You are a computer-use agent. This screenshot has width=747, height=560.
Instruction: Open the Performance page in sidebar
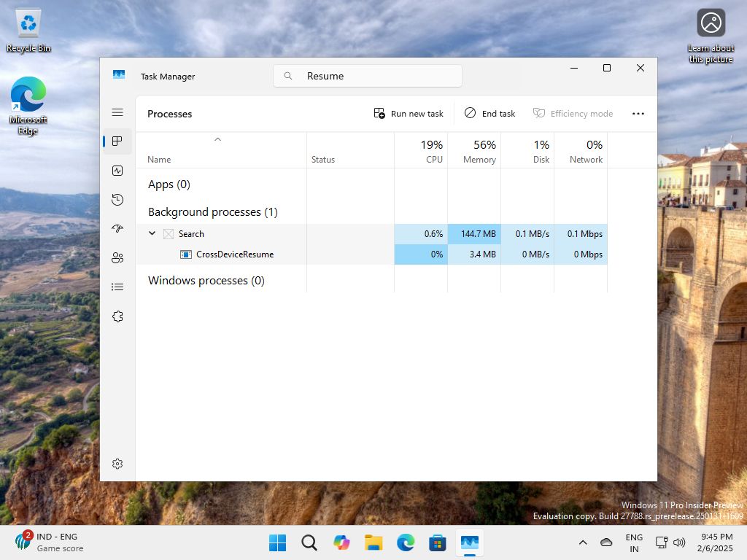tap(117, 171)
